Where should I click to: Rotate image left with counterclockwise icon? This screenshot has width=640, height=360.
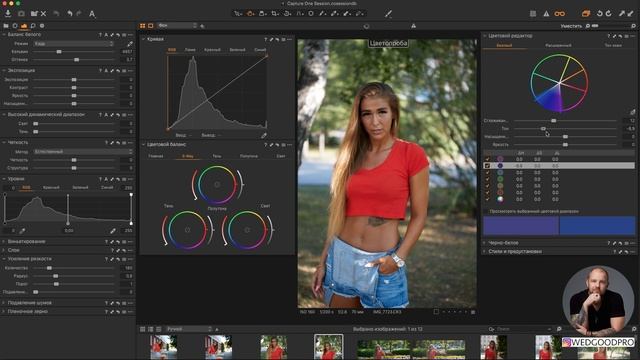pos(600,14)
